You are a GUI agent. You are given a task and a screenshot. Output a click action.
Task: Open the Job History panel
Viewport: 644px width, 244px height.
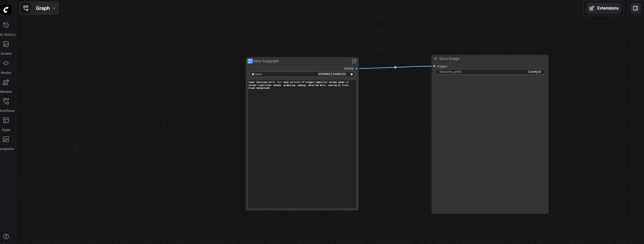pyautogui.click(x=6, y=29)
